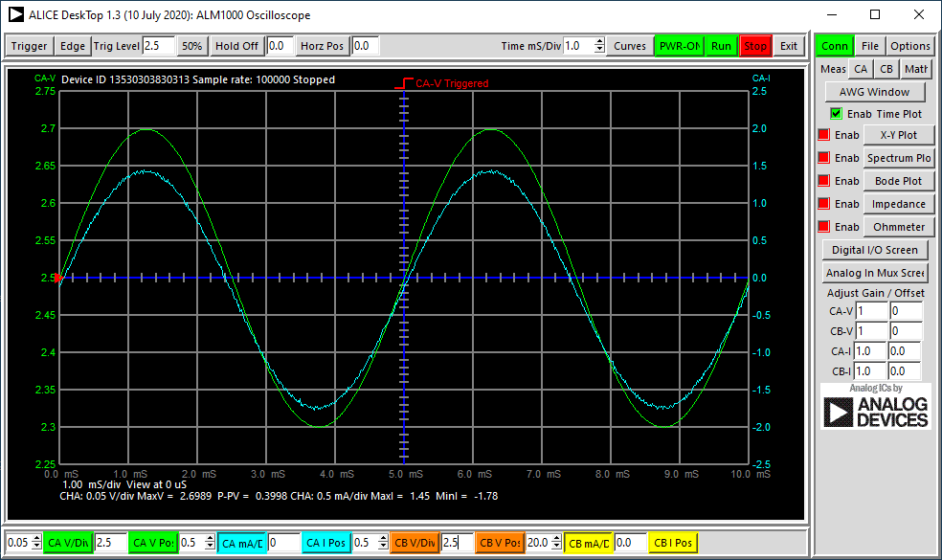The height and width of the screenshot is (560, 942).
Task: Open the CB V/Div orange control
Action: (x=415, y=541)
